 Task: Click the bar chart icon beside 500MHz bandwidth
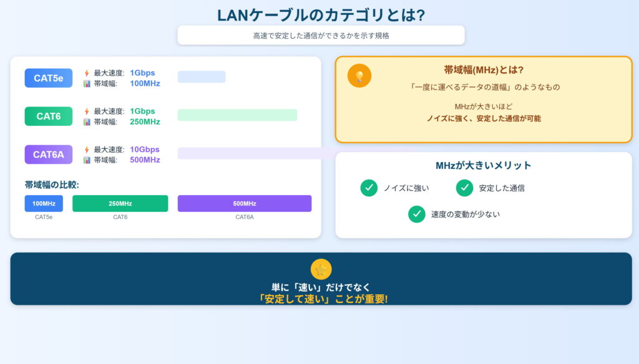87,160
